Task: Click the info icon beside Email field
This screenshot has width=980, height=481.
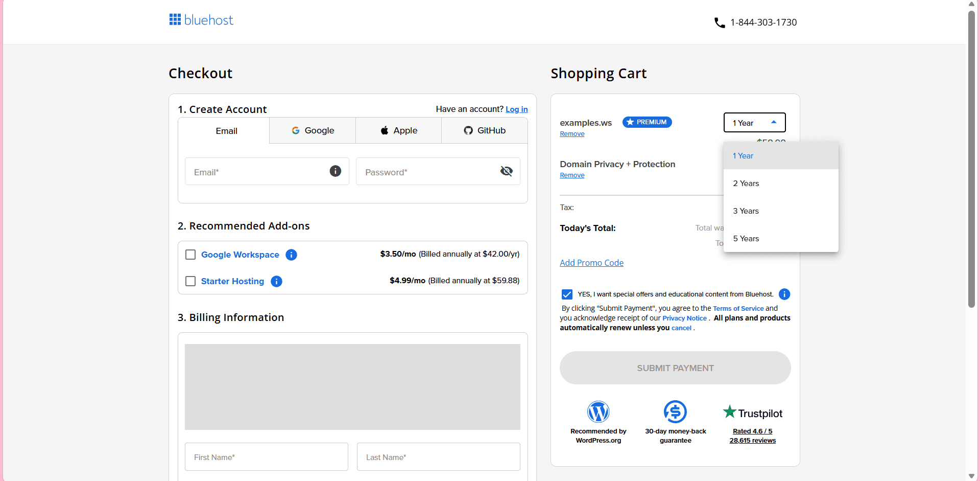Action: tap(335, 171)
